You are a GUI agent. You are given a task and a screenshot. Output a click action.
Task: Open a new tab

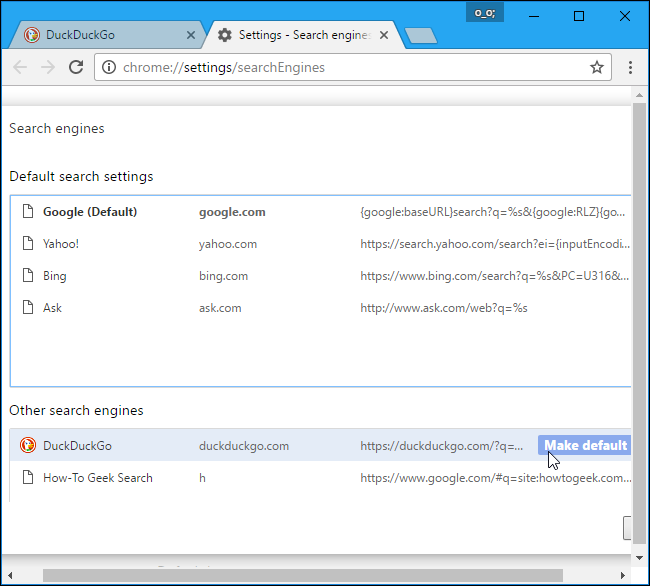pos(421,36)
